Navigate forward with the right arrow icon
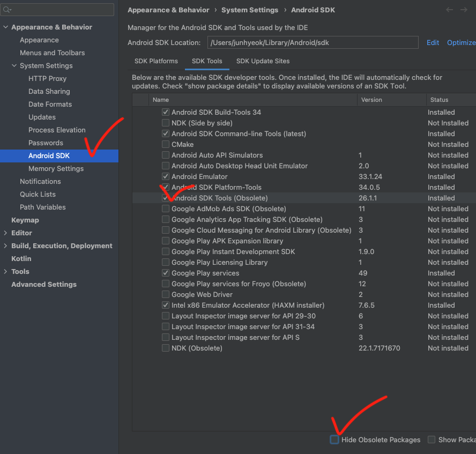This screenshot has width=476, height=454. tap(464, 10)
